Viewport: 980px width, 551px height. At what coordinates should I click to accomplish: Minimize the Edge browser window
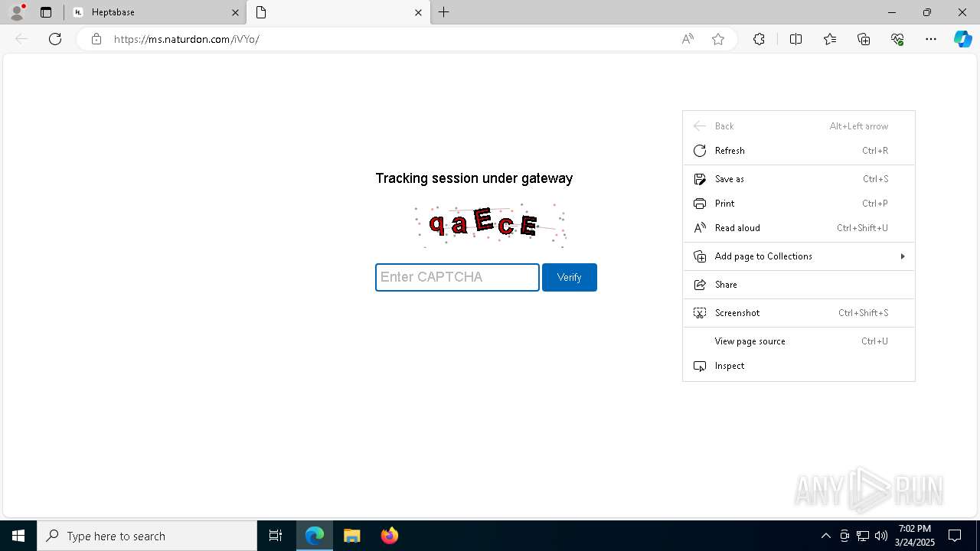[892, 12]
